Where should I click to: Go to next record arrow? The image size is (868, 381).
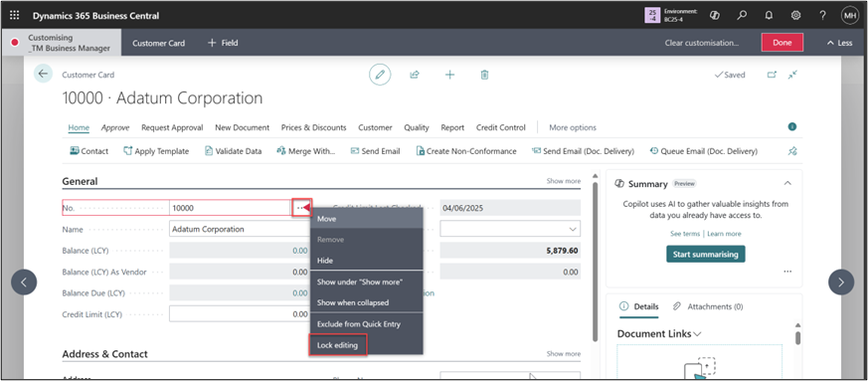coord(841,283)
